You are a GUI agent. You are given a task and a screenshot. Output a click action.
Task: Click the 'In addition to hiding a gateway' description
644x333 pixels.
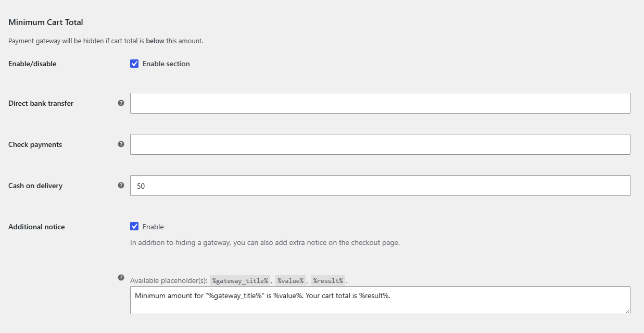265,242
